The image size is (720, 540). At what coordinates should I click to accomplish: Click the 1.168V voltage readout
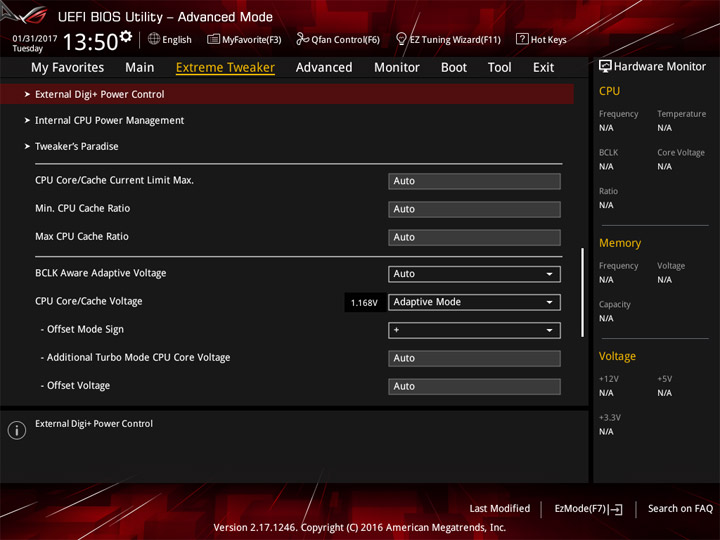(364, 303)
